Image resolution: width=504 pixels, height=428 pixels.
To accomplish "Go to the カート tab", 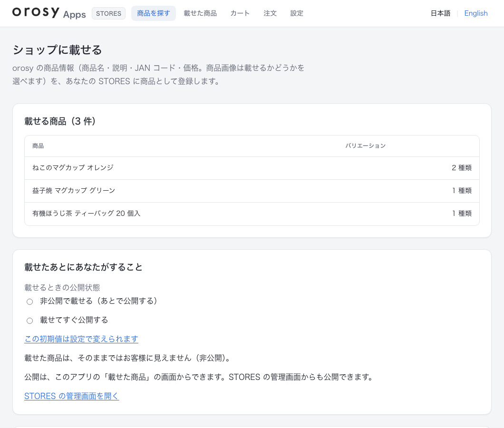I will (x=240, y=13).
